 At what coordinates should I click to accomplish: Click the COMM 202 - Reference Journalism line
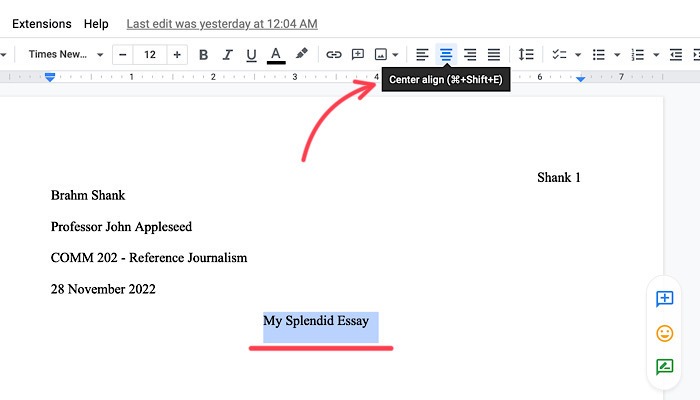click(149, 258)
